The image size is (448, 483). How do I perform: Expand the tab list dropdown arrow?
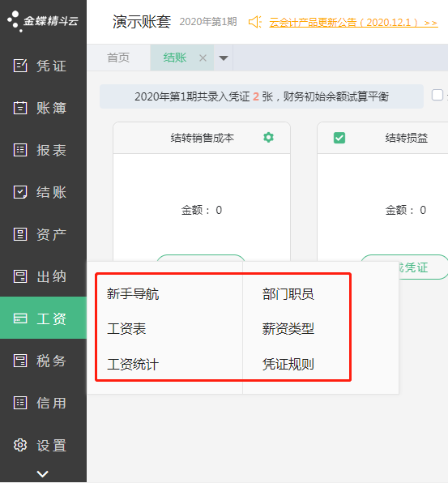(x=224, y=58)
